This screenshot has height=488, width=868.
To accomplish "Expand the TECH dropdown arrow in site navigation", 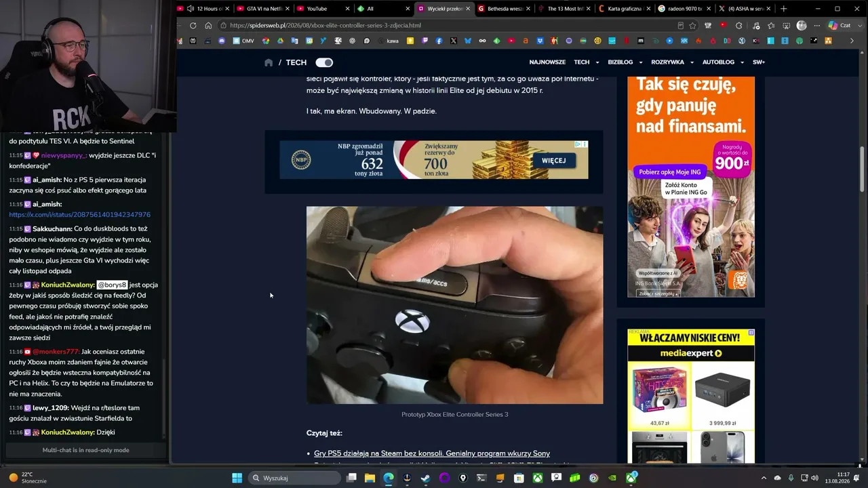I will (598, 62).
